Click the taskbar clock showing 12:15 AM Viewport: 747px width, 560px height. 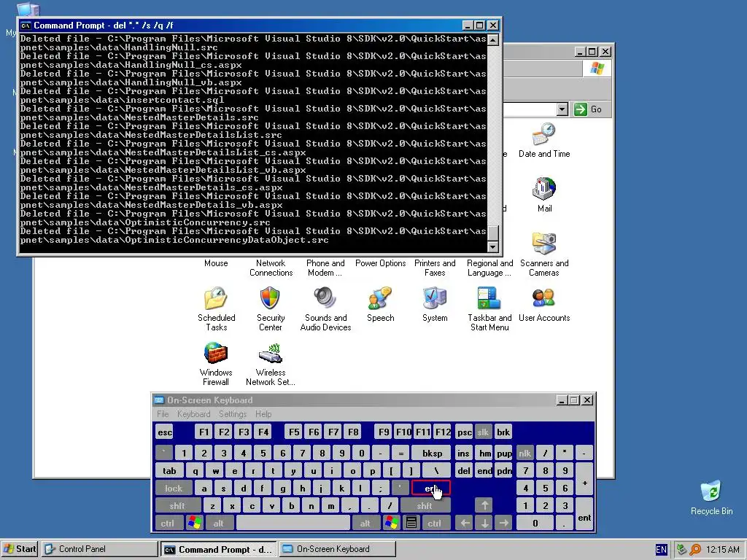pyautogui.click(x=723, y=549)
